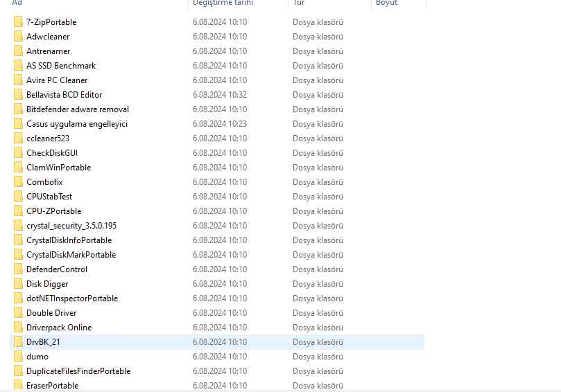Image resolution: width=561 pixels, height=392 pixels.
Task: Click the Boyut column header
Action: [386, 3]
